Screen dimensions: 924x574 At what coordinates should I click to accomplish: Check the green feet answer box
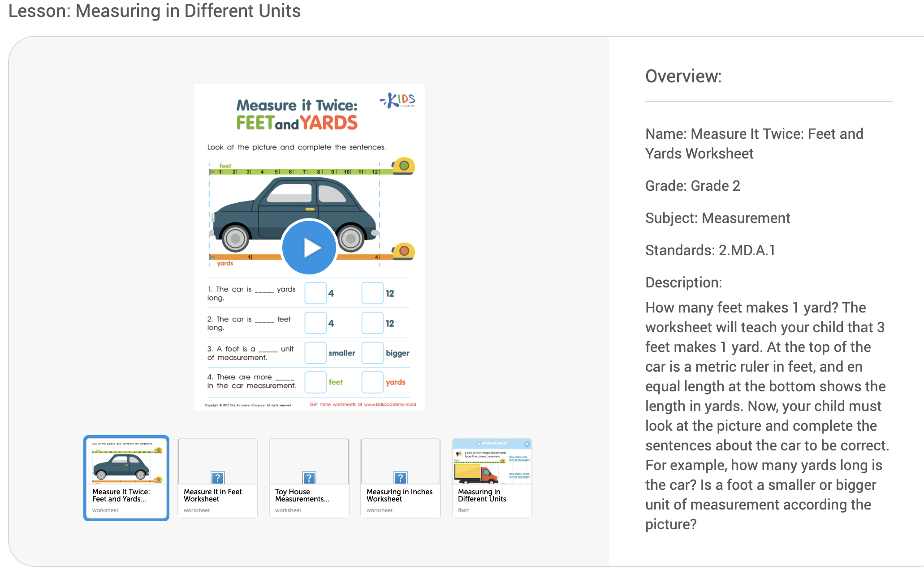pyautogui.click(x=315, y=382)
